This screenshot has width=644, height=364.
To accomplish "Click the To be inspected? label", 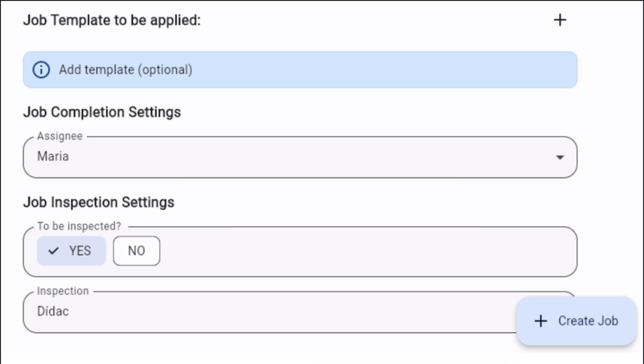I will click(79, 226).
